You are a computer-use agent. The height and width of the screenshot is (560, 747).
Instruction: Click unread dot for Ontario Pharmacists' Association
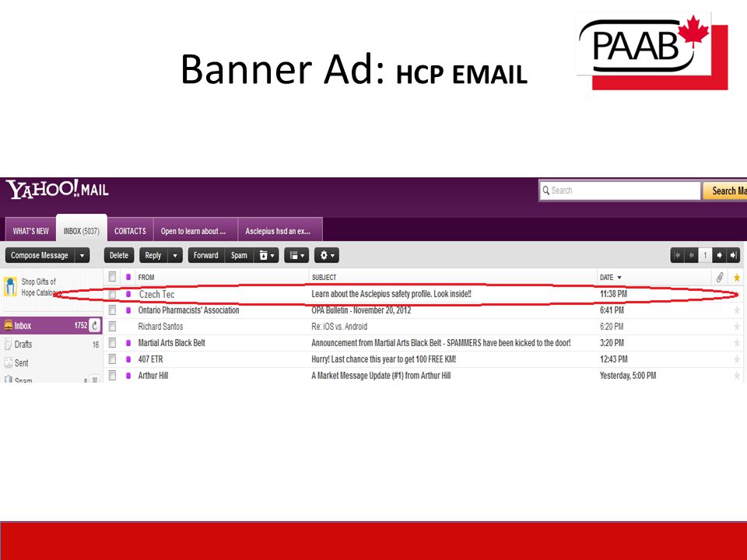click(128, 310)
